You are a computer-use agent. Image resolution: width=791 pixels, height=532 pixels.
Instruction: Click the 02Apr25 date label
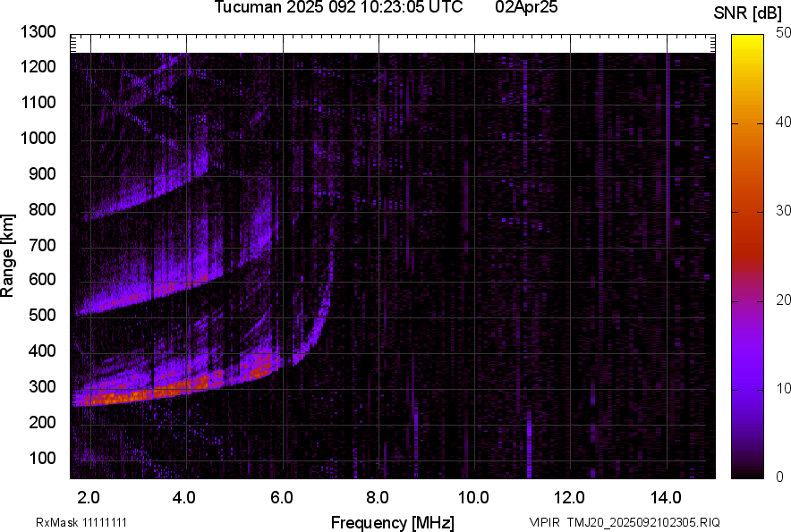(532, 8)
